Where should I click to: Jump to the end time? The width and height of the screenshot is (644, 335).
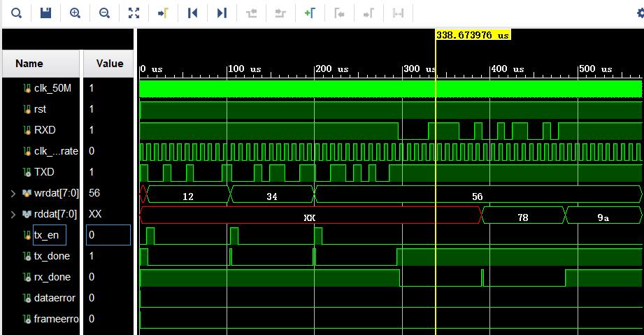(x=222, y=13)
